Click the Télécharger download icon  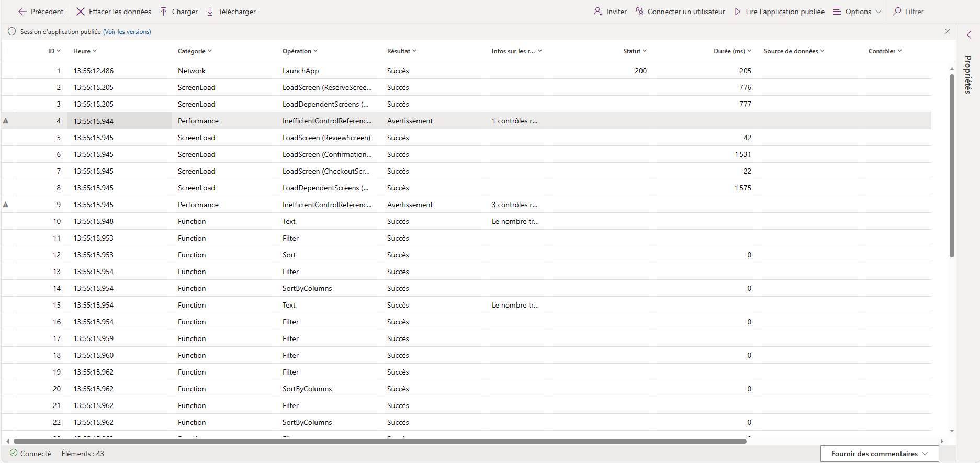coord(210,12)
